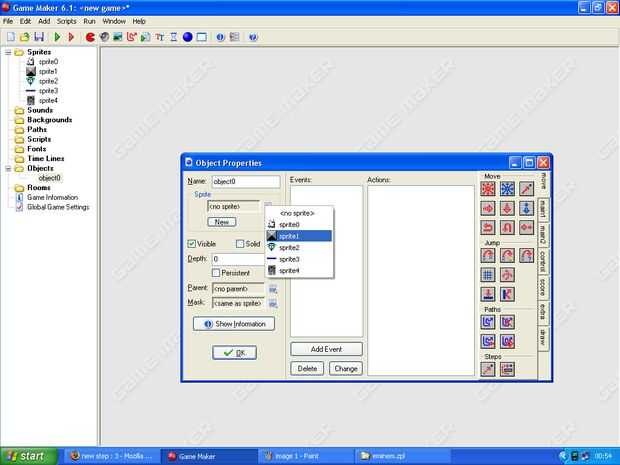This screenshot has height=465, width=620.
Task: Choose sprite0 from the sprite popup list
Action: [x=299, y=225]
